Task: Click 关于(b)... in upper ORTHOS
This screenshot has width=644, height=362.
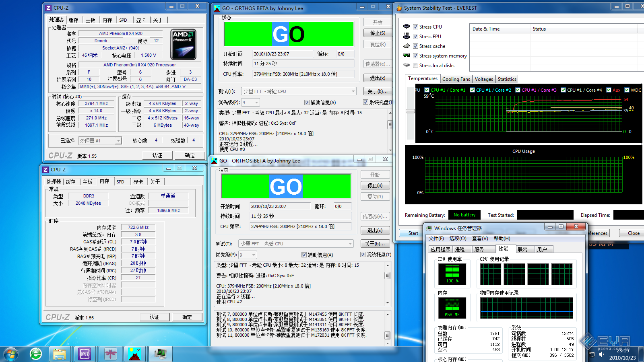Action: pyautogui.click(x=378, y=91)
